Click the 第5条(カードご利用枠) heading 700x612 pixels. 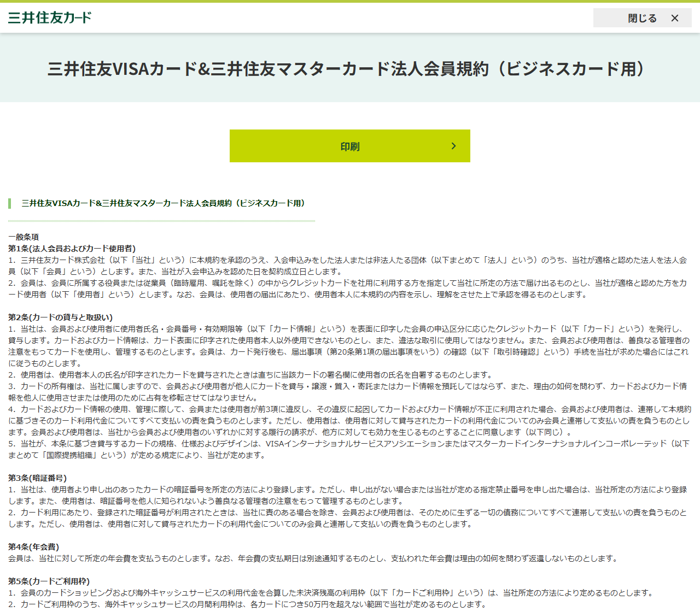click(49, 581)
